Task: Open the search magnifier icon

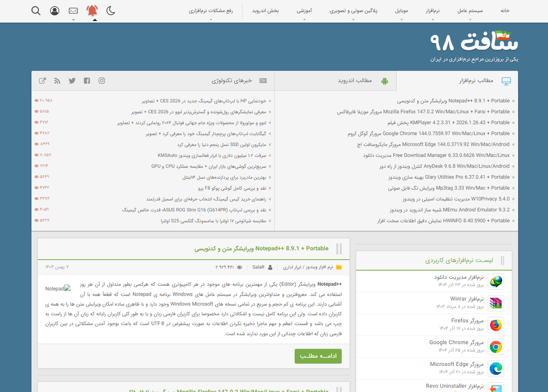Action: 36,11
